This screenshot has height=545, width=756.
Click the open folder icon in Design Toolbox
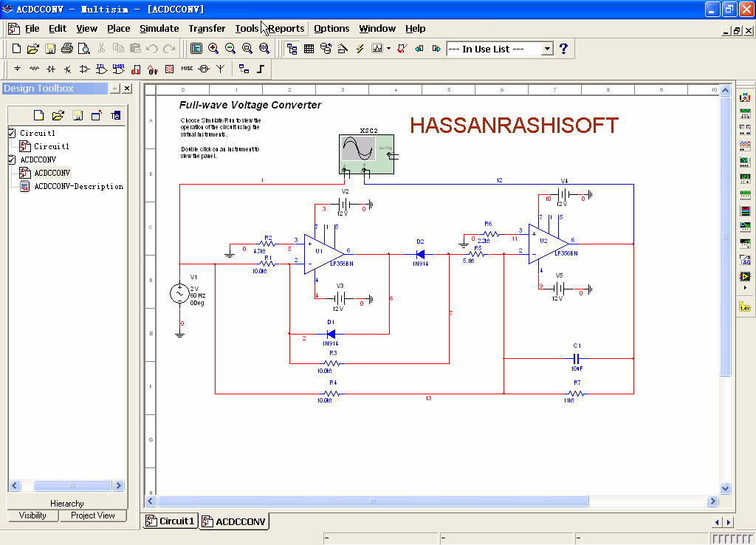[x=58, y=115]
